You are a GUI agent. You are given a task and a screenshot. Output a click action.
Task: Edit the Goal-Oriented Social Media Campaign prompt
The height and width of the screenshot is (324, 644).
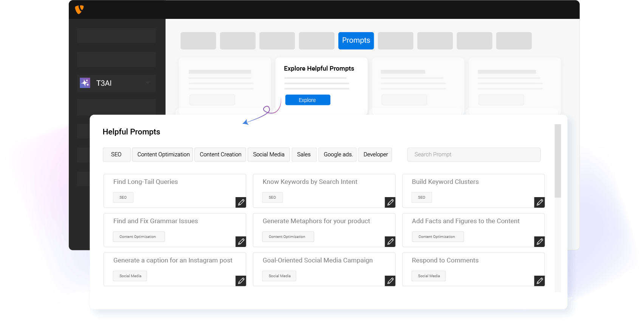click(390, 281)
